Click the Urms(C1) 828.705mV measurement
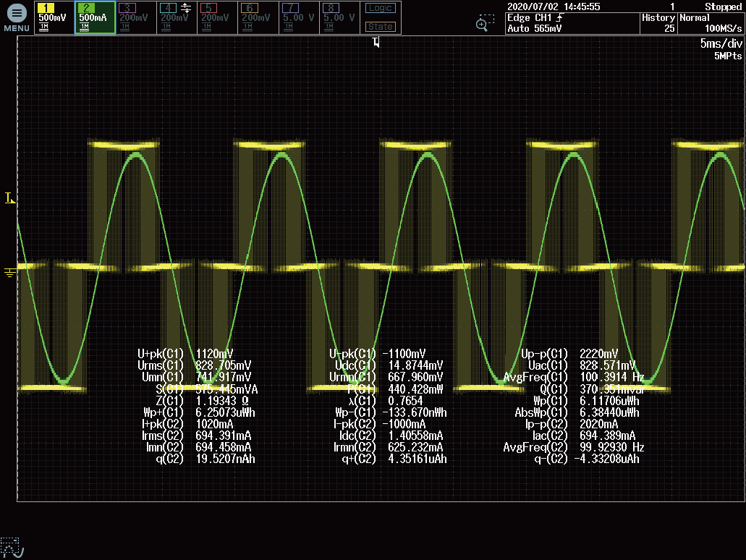The image size is (746, 560). (x=195, y=365)
